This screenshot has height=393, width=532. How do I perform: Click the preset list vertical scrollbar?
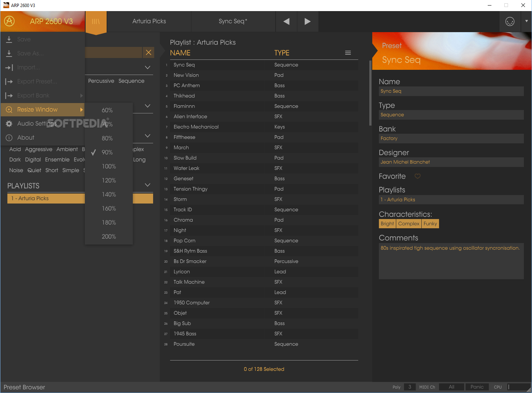370,93
